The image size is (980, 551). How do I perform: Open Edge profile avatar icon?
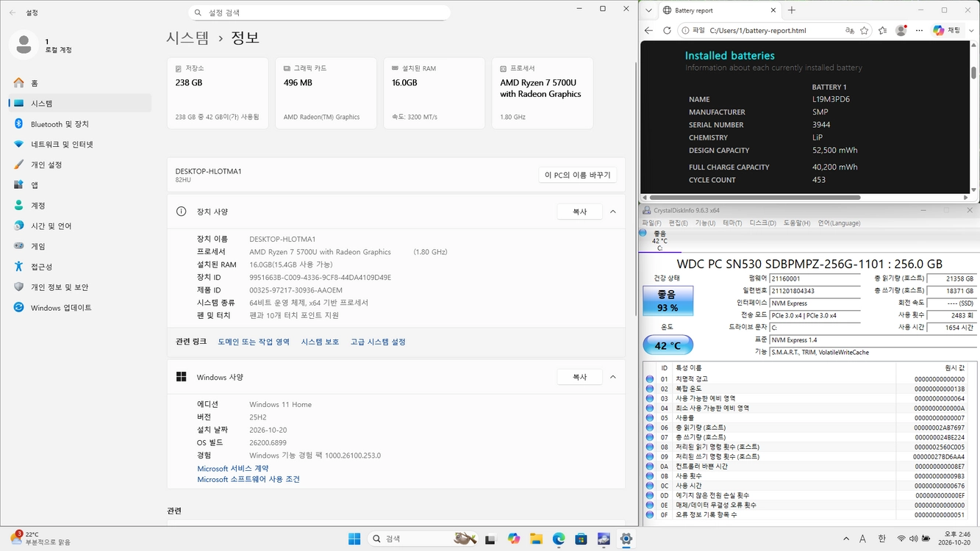click(901, 31)
